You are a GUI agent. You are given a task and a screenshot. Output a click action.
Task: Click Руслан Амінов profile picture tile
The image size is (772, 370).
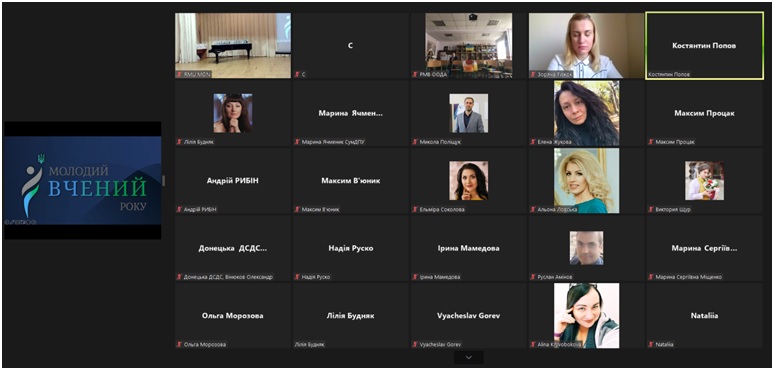pos(586,248)
